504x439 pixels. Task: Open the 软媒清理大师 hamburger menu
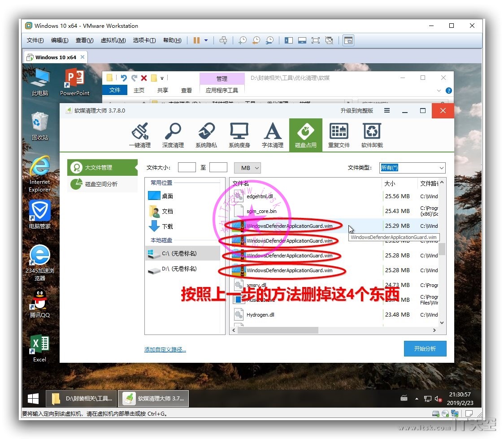click(x=387, y=111)
